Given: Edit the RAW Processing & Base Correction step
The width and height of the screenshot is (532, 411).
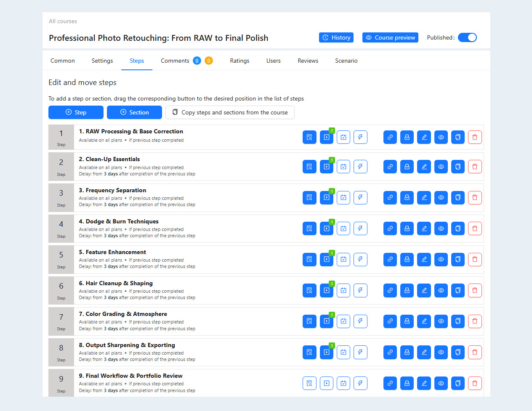Looking at the screenshot, I should (x=424, y=137).
